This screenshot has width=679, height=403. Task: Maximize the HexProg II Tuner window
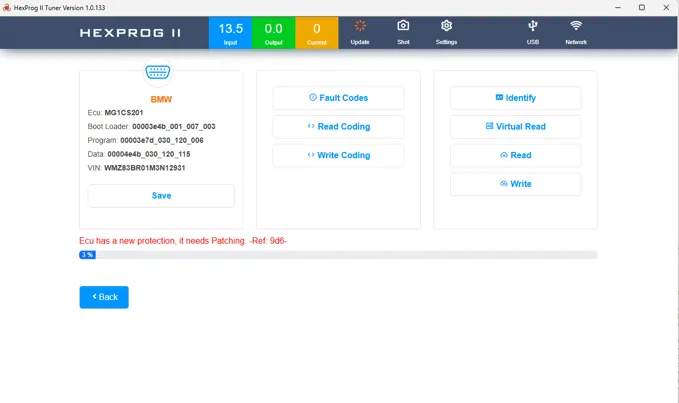coord(642,7)
